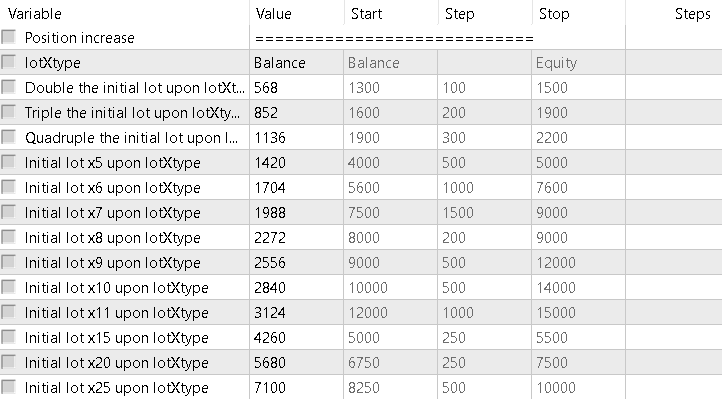The image size is (722, 399).
Task: Enable the Initial lot x15 checkbox
Action: (9, 336)
